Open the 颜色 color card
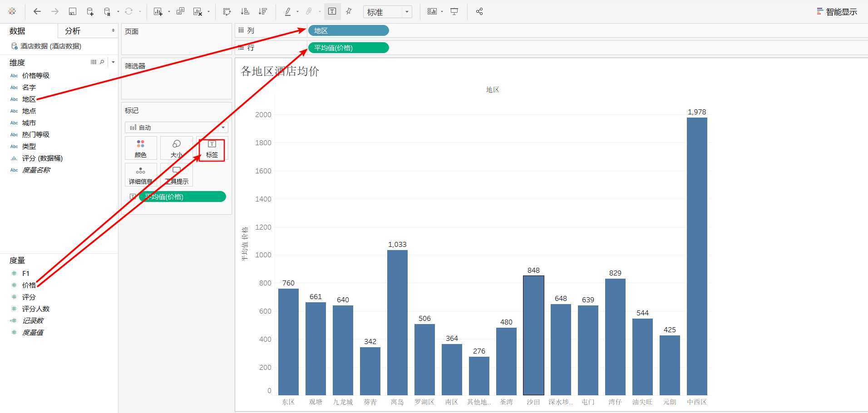Viewport: 868px width, 413px height. (141, 148)
